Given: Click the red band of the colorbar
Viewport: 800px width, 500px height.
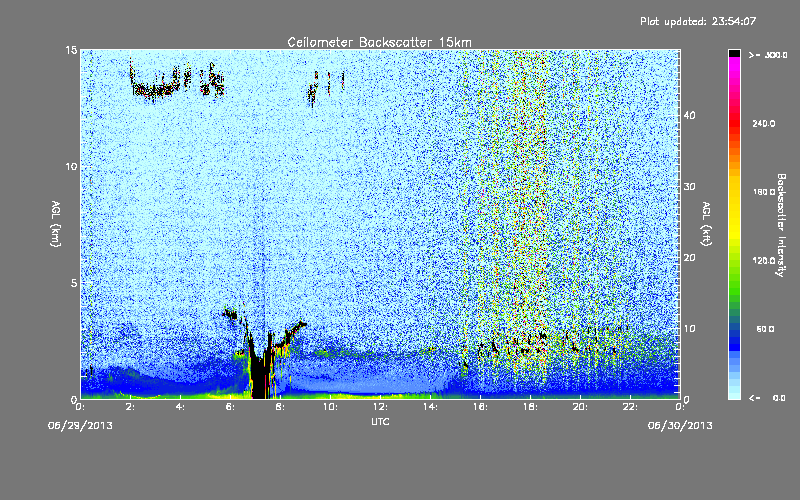Looking at the screenshot, I should pos(734,122).
